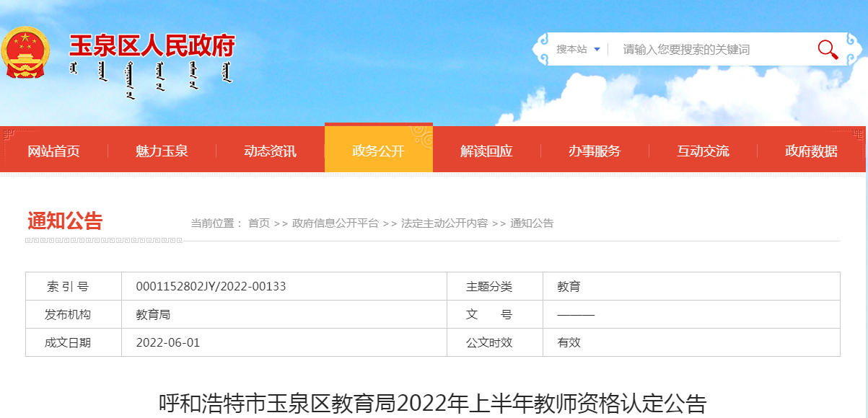Click the 法定主动公开内容 breadcrumb link
The height and width of the screenshot is (418, 868).
[444, 223]
